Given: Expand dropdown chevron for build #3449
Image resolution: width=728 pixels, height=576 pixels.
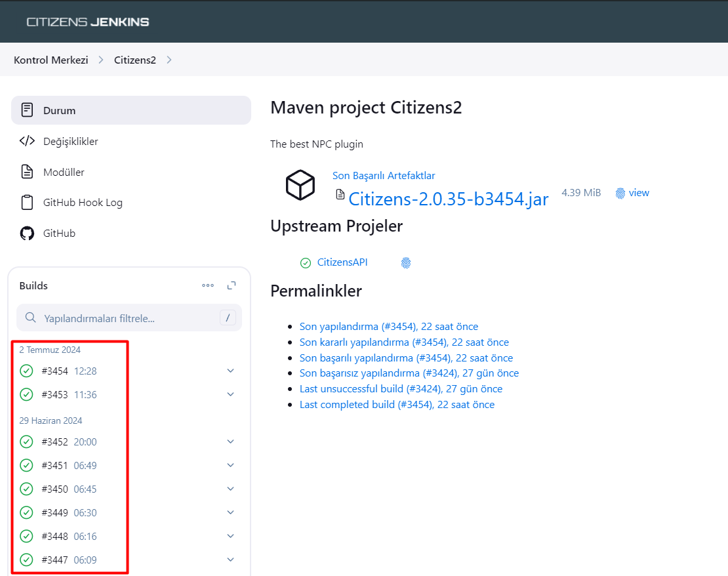Looking at the screenshot, I should coord(230,512).
